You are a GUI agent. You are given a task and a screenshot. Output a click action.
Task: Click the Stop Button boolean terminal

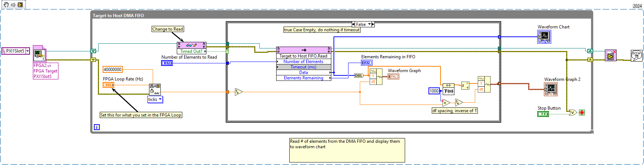[x=543, y=114]
